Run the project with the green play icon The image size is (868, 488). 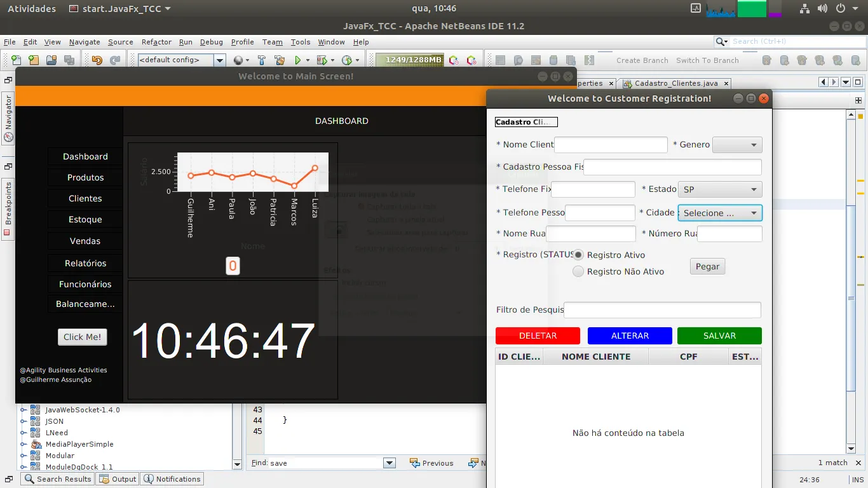(x=297, y=60)
